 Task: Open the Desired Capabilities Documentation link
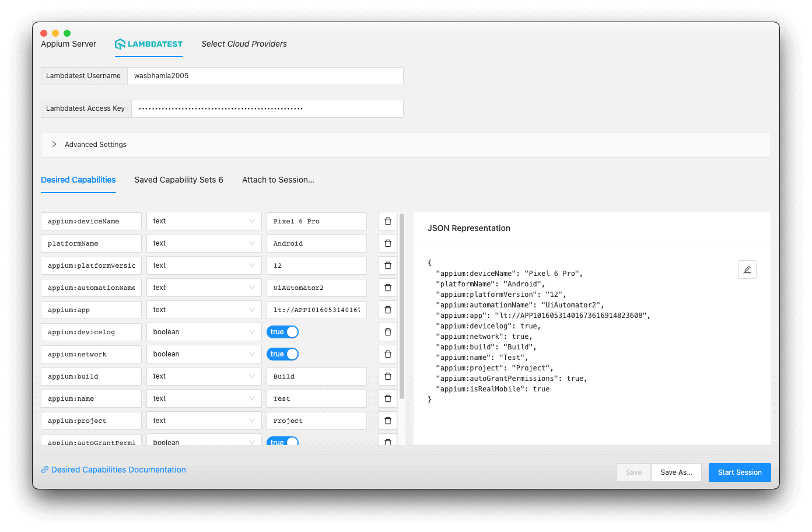click(118, 470)
